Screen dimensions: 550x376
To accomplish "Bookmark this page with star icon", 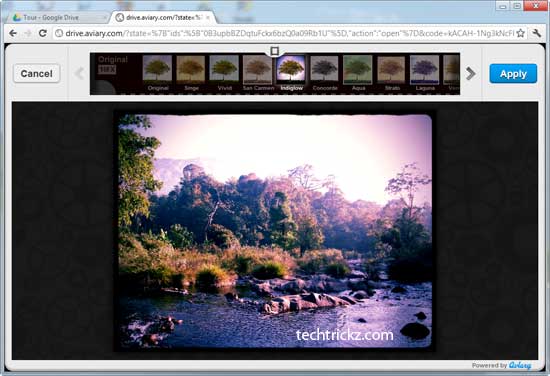I will pos(521,33).
